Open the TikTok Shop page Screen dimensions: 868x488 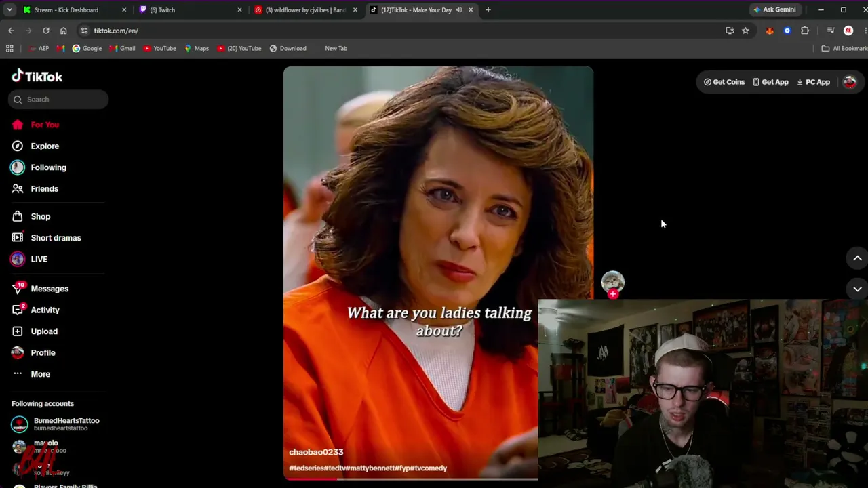pos(40,217)
